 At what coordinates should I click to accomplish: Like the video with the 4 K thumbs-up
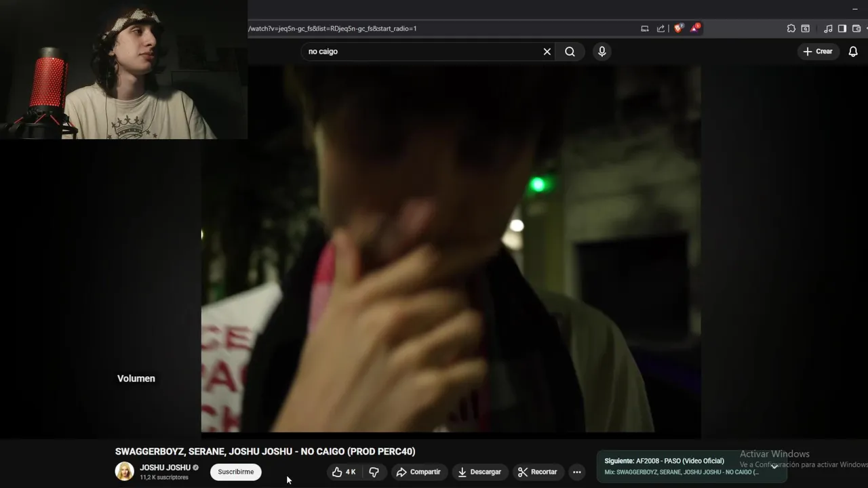pyautogui.click(x=344, y=472)
